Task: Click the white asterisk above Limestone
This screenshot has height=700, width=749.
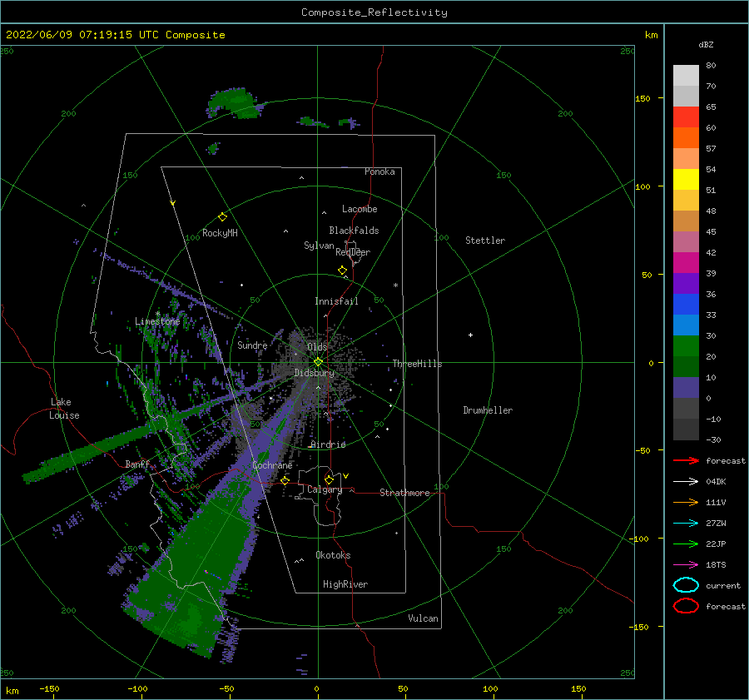Action: pos(157,314)
